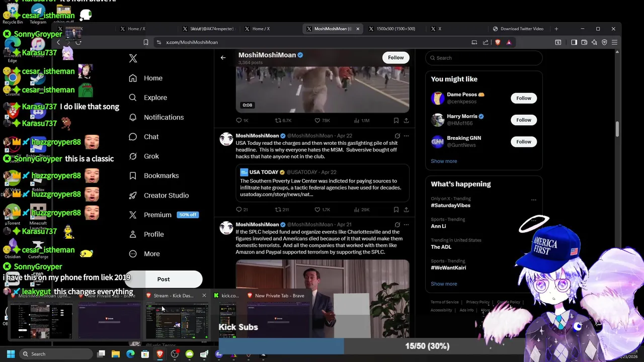Open Brave hamburger main menu
The image size is (644, 362).
tap(614, 43)
